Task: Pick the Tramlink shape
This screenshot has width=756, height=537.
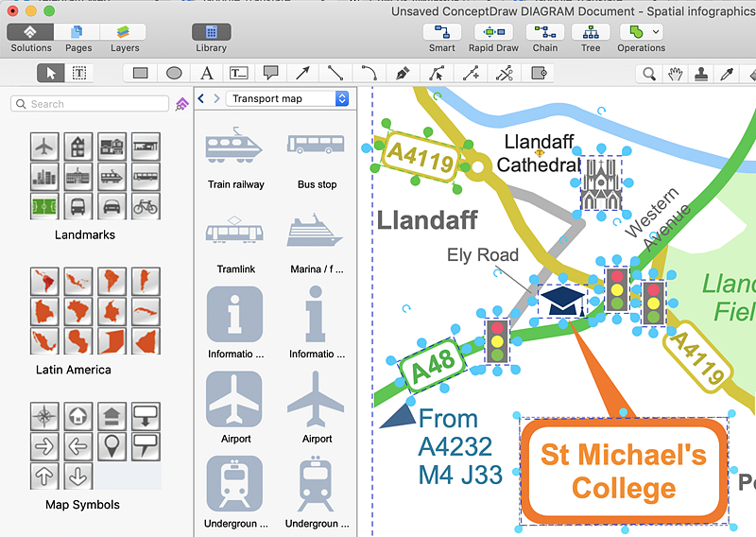Action: point(234,229)
